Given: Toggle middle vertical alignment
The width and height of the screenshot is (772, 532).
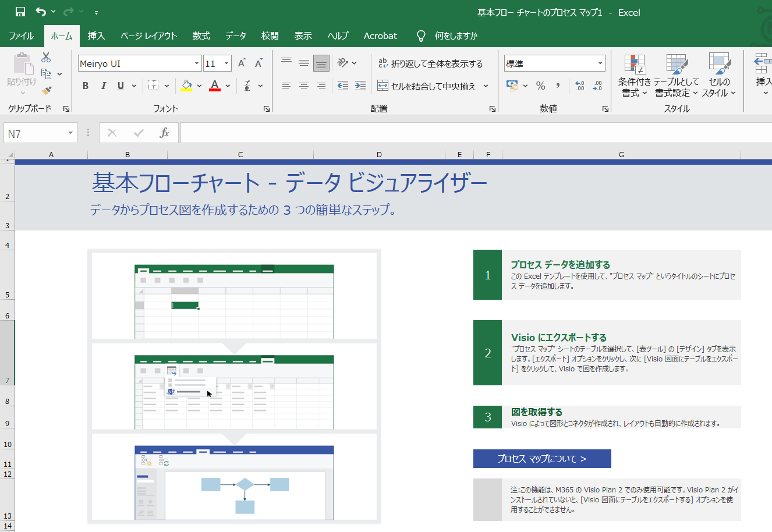Looking at the screenshot, I should [304, 63].
